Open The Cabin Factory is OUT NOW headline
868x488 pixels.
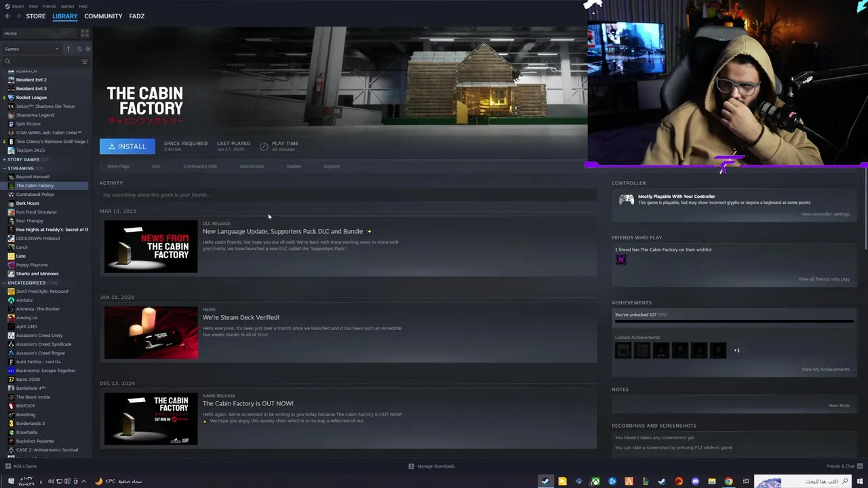(248, 403)
